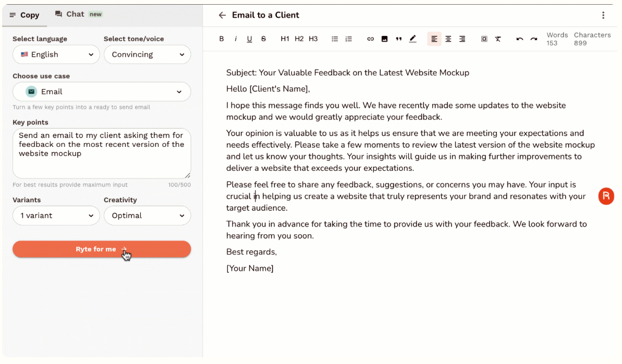Insert a hyperlink from the toolbar
The width and height of the screenshot is (622, 364).
pyautogui.click(x=371, y=39)
